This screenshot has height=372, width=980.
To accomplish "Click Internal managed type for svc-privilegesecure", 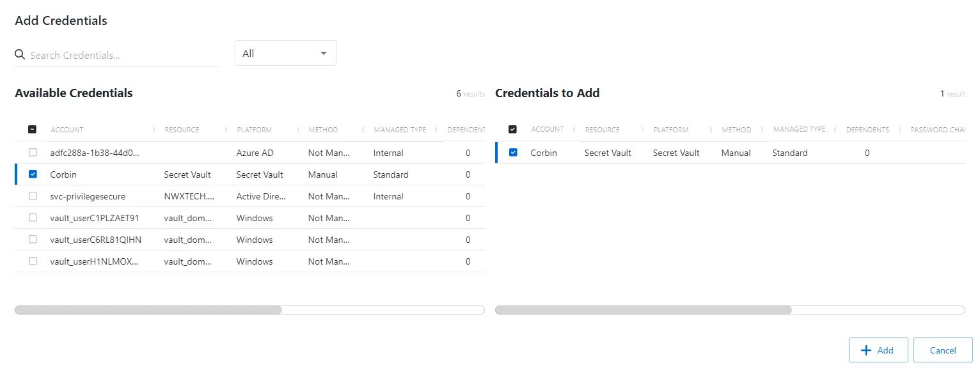I will tap(388, 196).
